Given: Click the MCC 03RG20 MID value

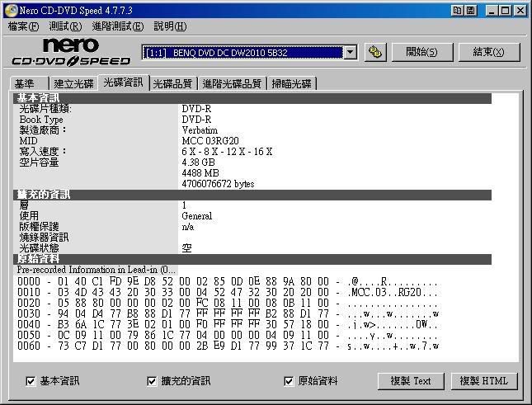Looking at the screenshot, I should [210, 141].
